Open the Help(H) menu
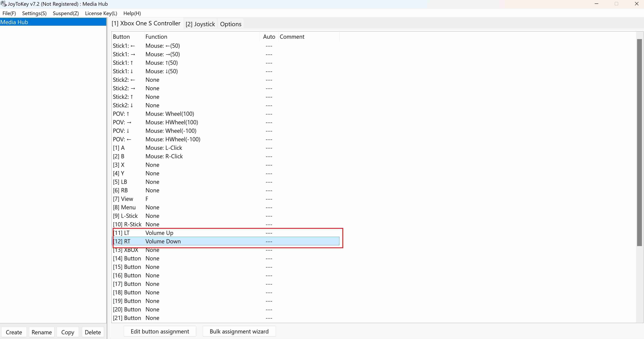644x339 pixels. [x=132, y=14]
